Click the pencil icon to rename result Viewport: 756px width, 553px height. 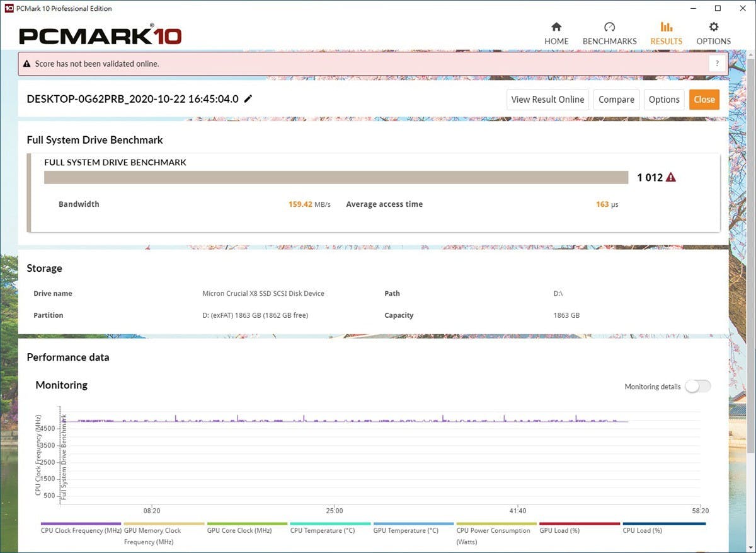click(248, 99)
